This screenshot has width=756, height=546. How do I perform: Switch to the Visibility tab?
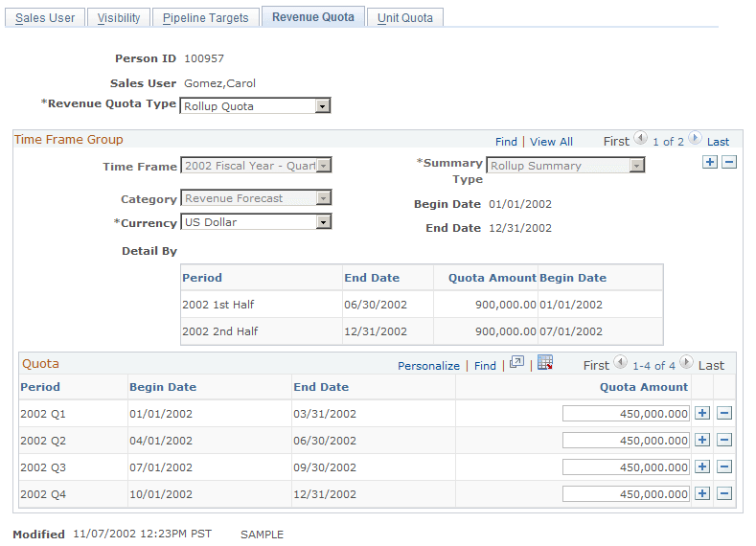click(119, 18)
